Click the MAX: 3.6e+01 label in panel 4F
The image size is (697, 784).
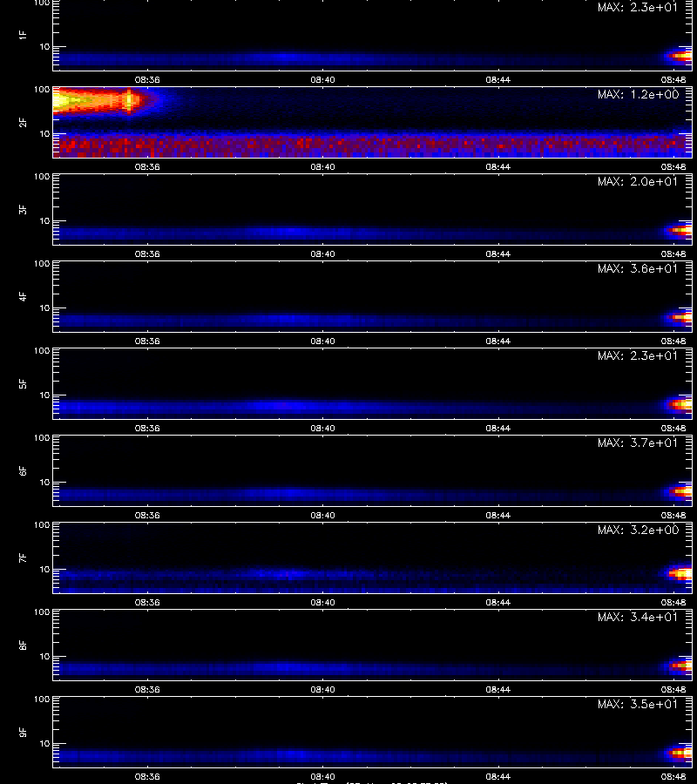click(x=638, y=268)
